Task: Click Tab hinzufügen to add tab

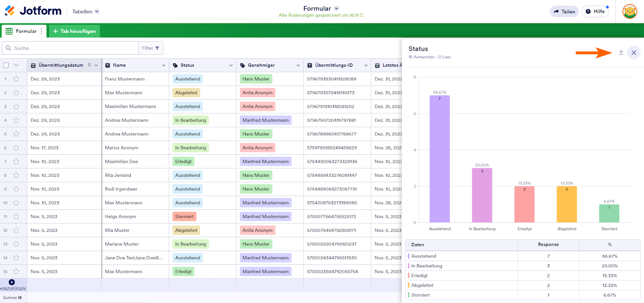Action: (74, 31)
